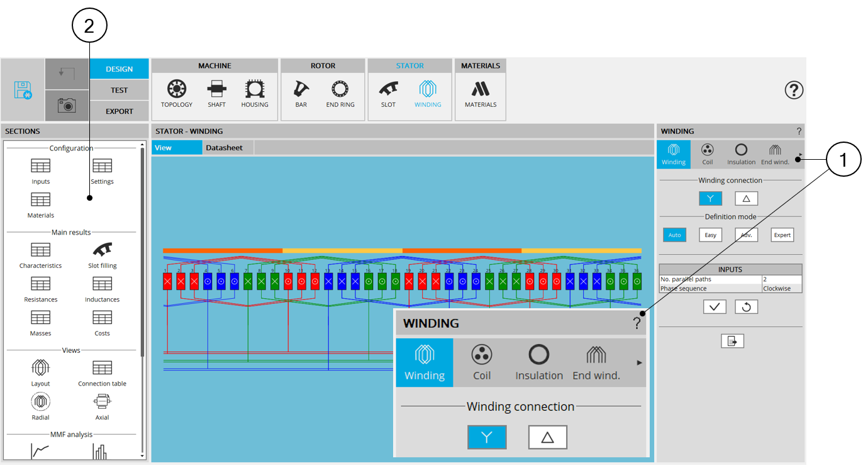Screen dimensions: 868x468
Task: Select star (Y) winding connection
Action: pos(710,199)
